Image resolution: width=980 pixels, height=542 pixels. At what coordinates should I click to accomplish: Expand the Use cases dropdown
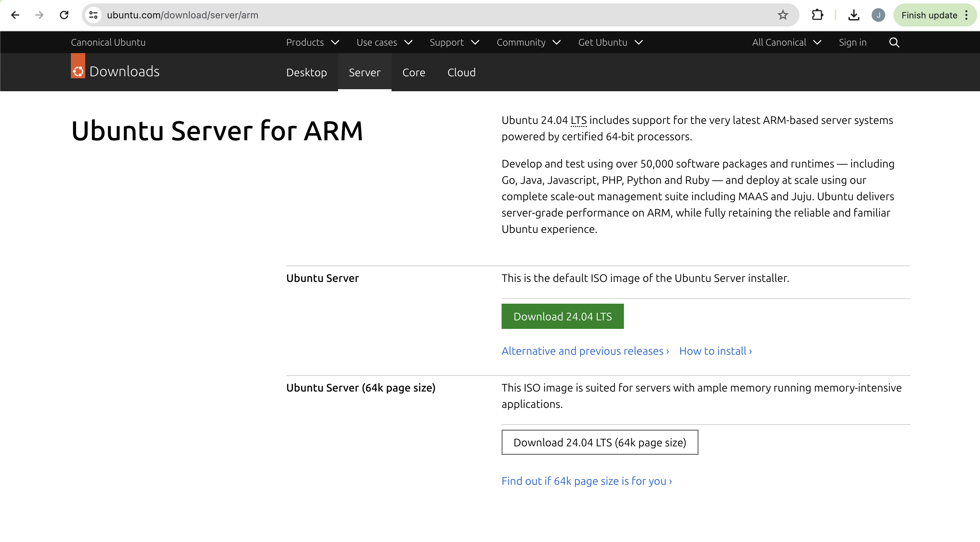tap(385, 42)
